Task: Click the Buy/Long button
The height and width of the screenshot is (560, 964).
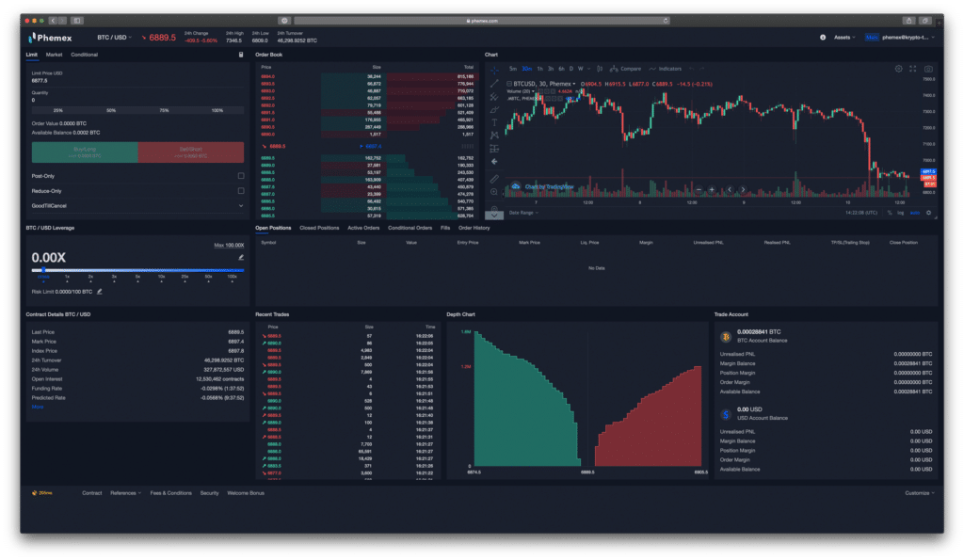Action: pyautogui.click(x=85, y=152)
